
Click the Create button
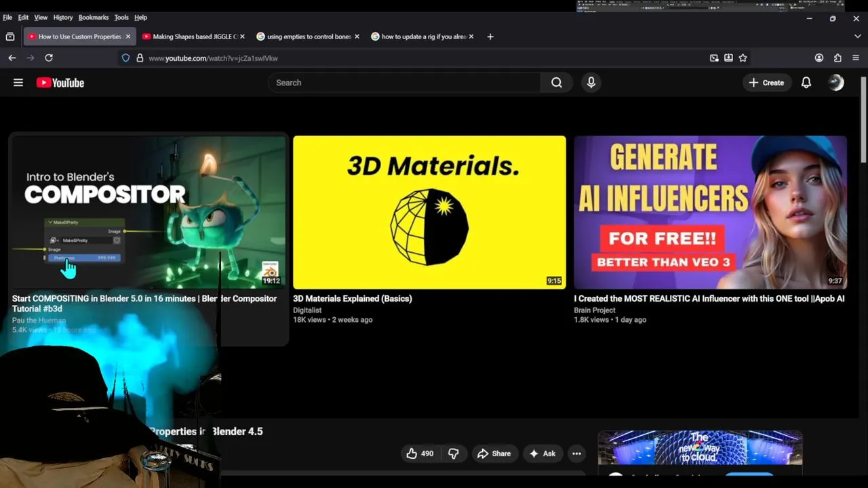click(x=766, y=83)
